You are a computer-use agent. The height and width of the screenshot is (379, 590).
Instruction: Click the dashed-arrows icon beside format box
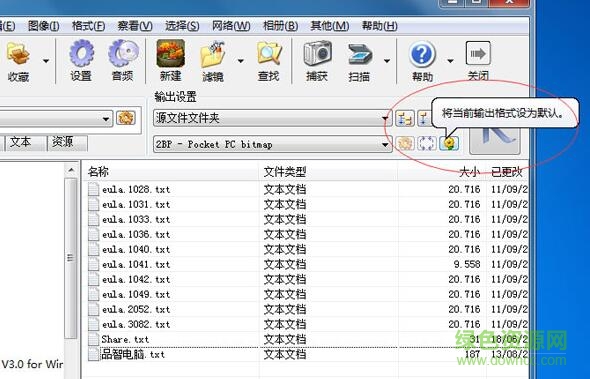point(427,143)
